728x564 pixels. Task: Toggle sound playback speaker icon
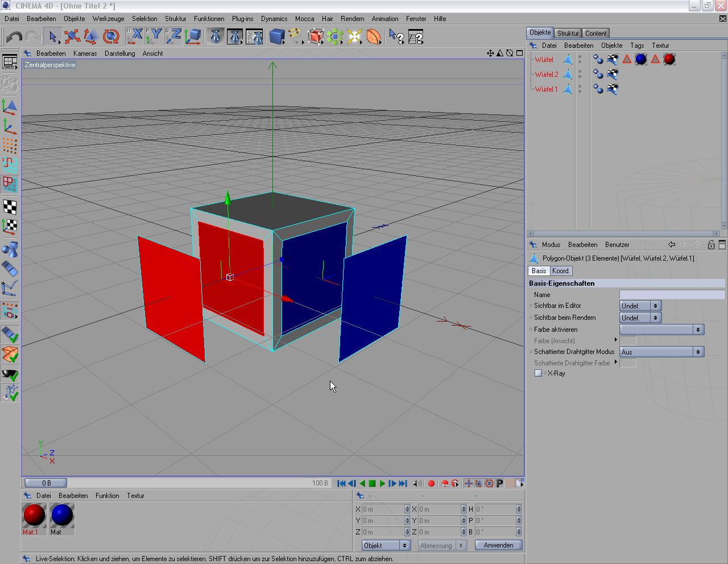tap(417, 483)
